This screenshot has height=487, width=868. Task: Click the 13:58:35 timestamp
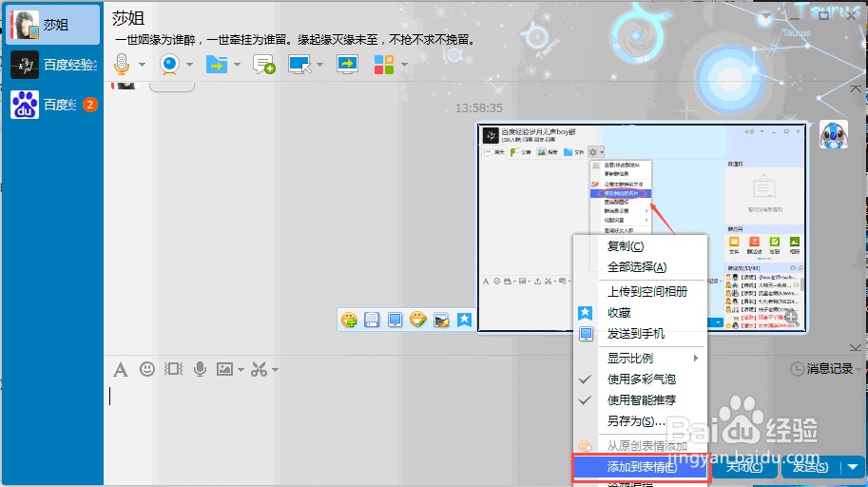[x=479, y=108]
